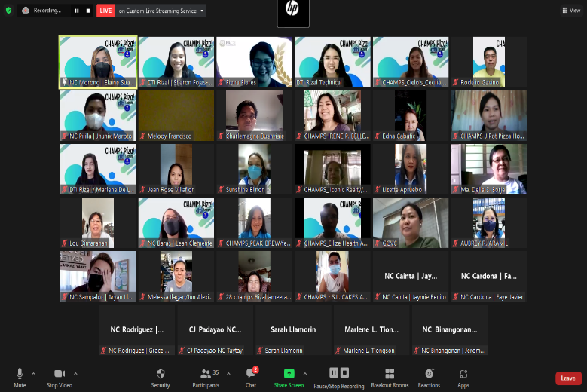Expand share options arrow beside Share Screen
The image size is (587, 392).
[305, 373]
